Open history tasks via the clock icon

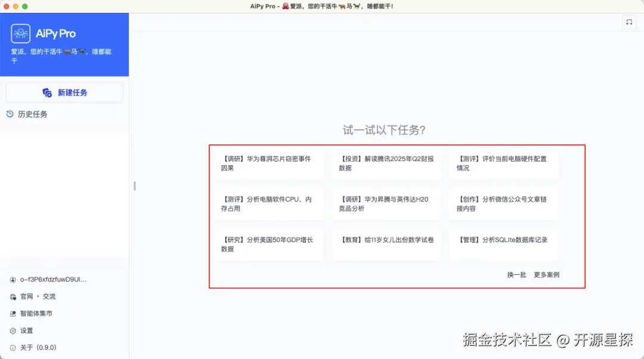click(x=11, y=114)
